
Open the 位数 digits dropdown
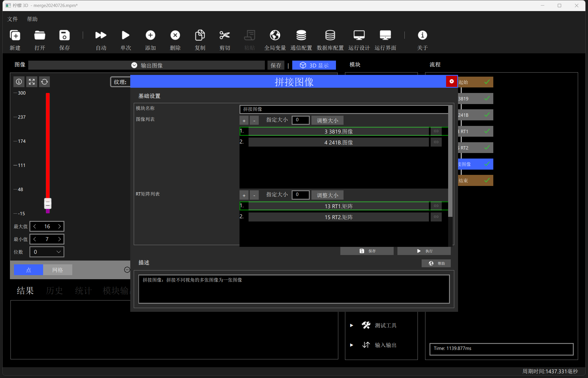pos(47,252)
